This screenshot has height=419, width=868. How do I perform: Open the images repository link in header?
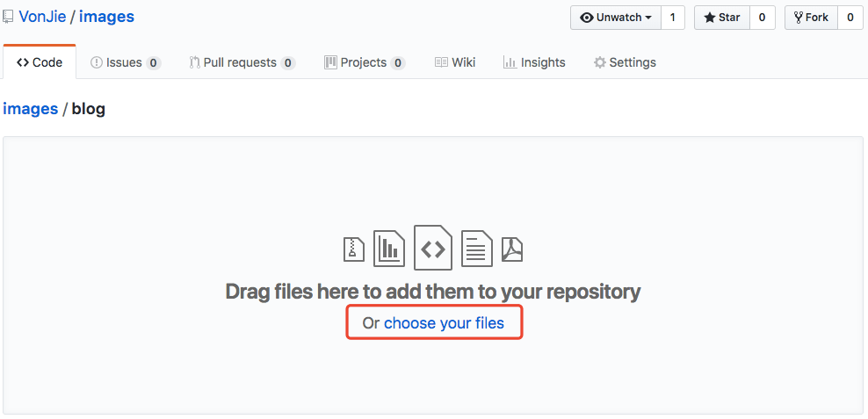pos(106,17)
